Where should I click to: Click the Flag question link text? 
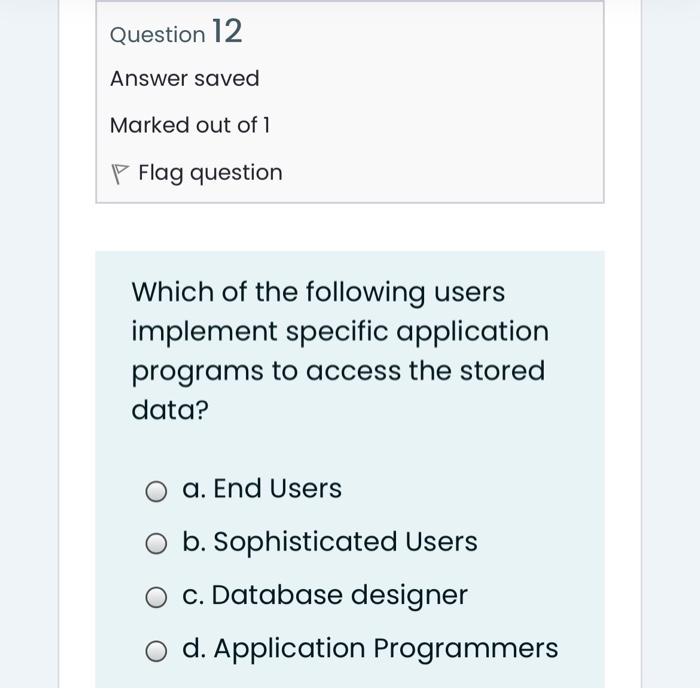pyautogui.click(x=210, y=173)
